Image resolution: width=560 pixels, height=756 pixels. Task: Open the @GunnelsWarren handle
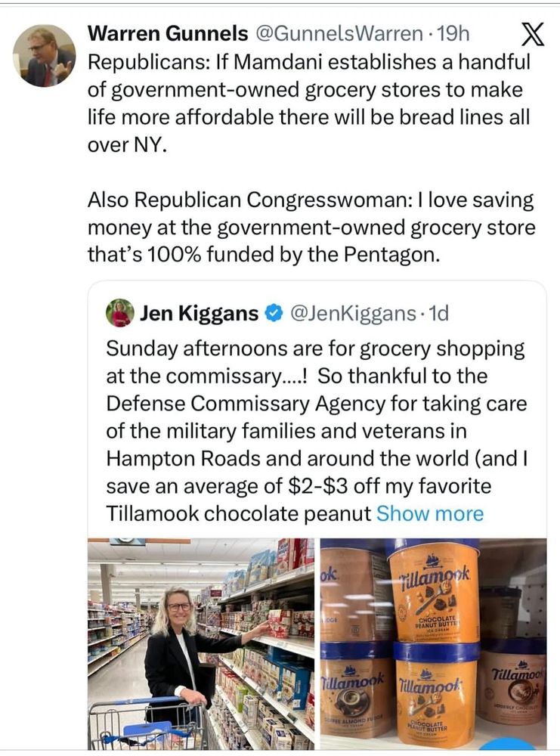338,34
